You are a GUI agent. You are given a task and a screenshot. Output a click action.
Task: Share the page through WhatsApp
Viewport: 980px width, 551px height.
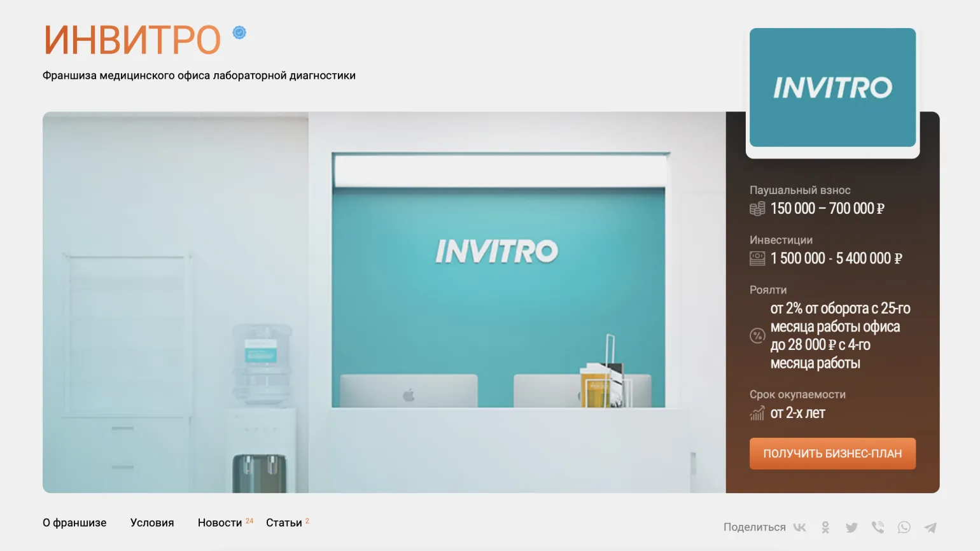(x=904, y=527)
